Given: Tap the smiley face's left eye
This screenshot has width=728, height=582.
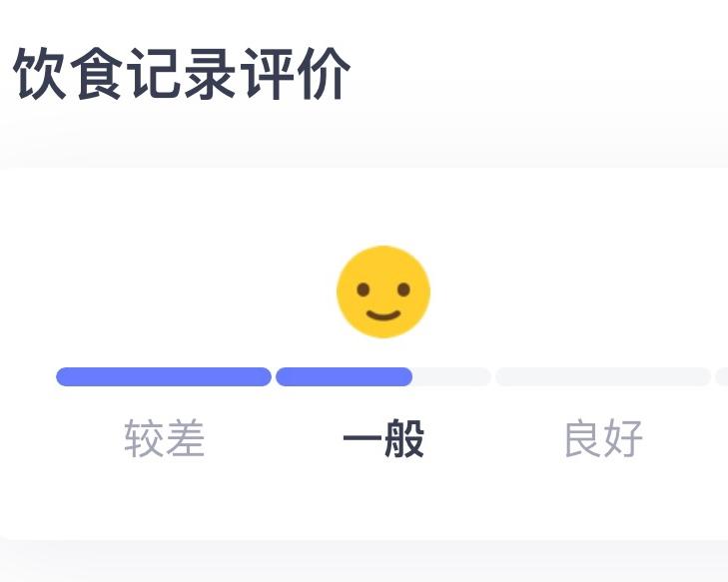Looking at the screenshot, I should click(x=365, y=291).
